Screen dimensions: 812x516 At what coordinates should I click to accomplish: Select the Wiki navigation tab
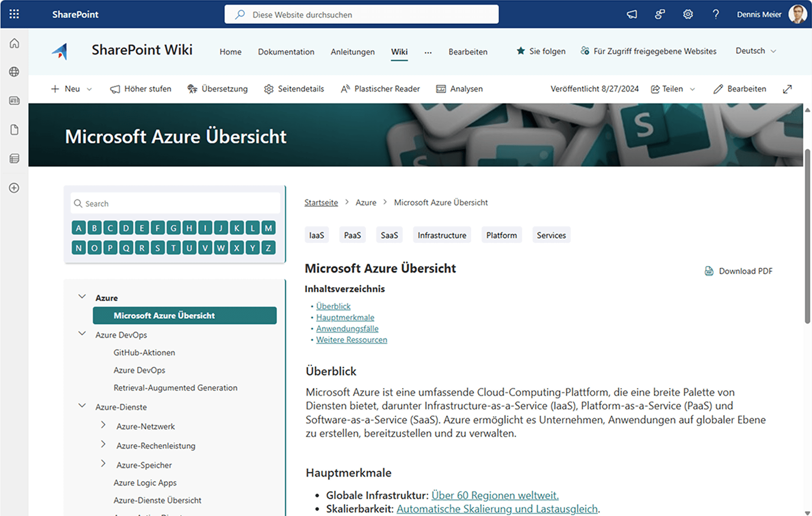click(x=399, y=52)
